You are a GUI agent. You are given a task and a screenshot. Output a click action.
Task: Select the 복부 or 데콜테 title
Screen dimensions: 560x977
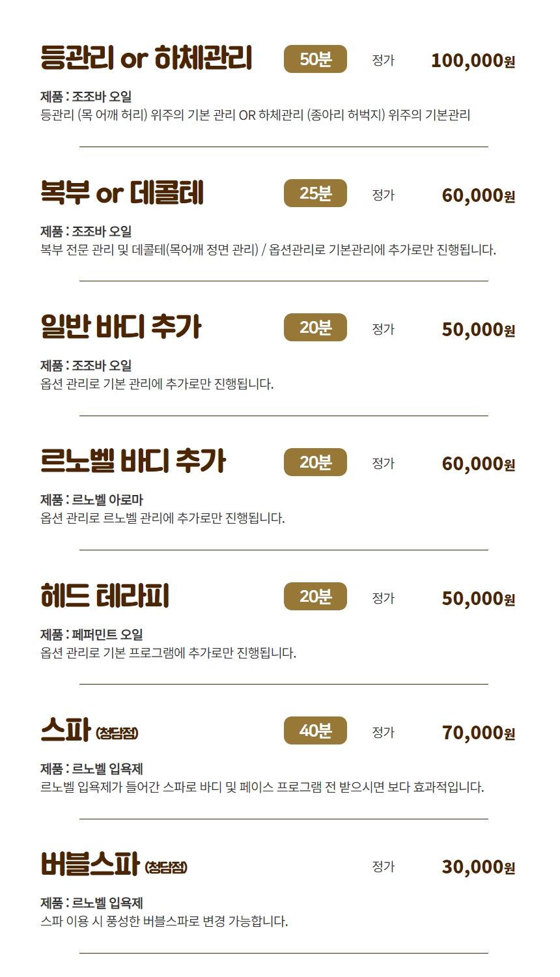tap(122, 193)
